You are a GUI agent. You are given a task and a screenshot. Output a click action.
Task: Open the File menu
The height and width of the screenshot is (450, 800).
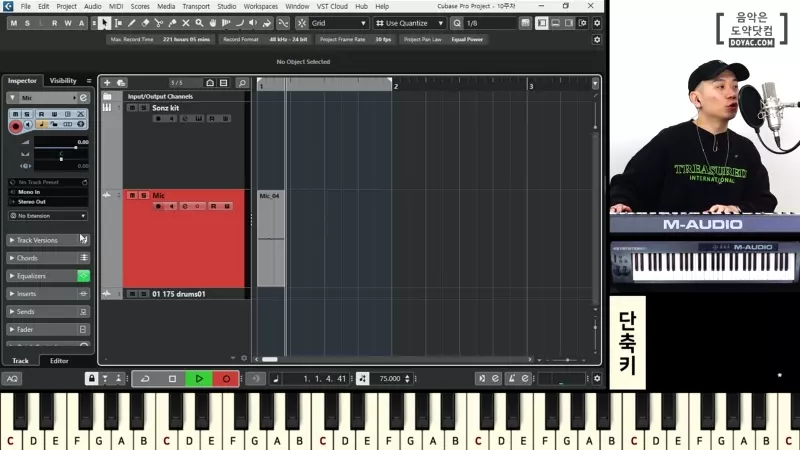pos(26,6)
